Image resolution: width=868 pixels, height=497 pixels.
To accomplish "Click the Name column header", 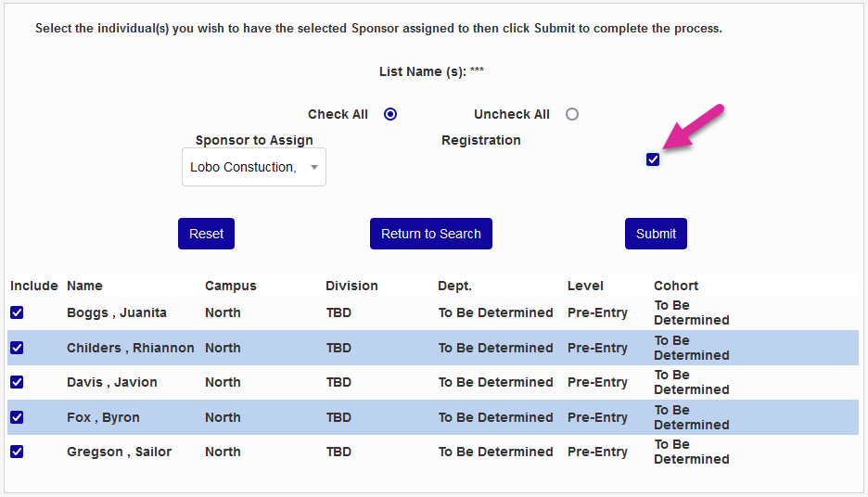I will pyautogui.click(x=84, y=286).
